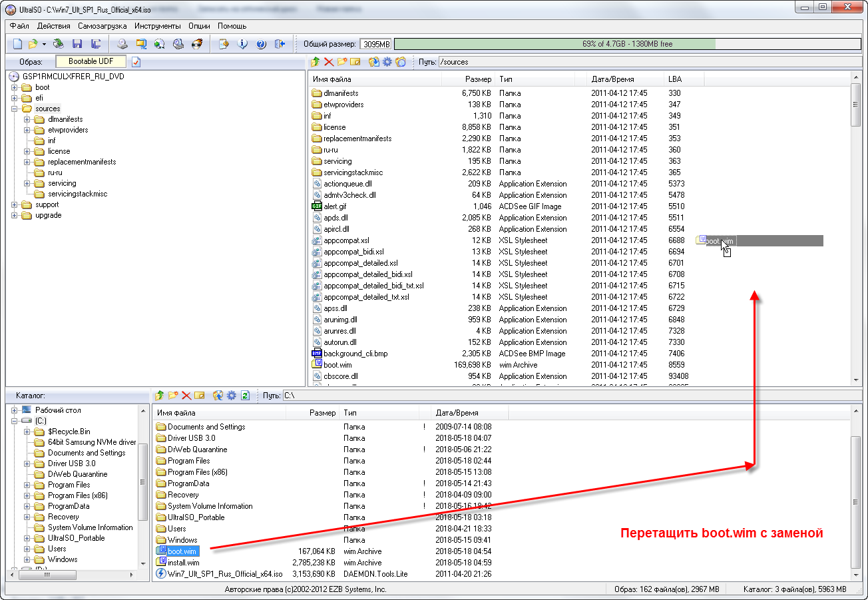
Task: Click the Convert image icon in toolbar
Action: (x=160, y=44)
